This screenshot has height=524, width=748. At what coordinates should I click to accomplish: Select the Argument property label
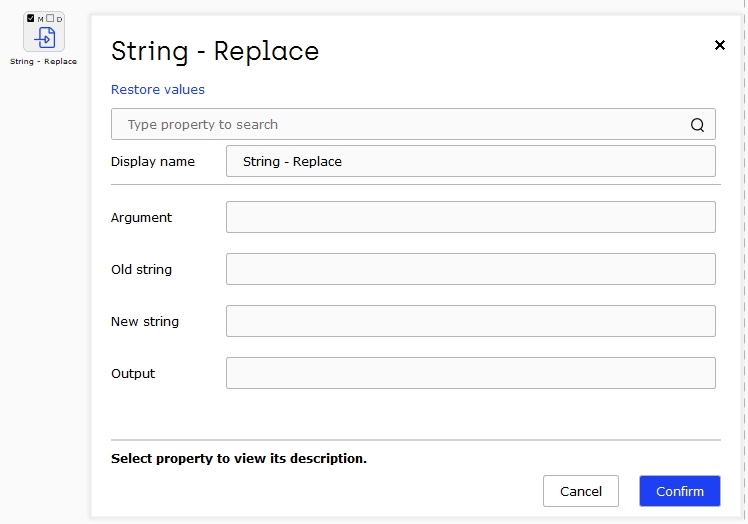coord(141,218)
